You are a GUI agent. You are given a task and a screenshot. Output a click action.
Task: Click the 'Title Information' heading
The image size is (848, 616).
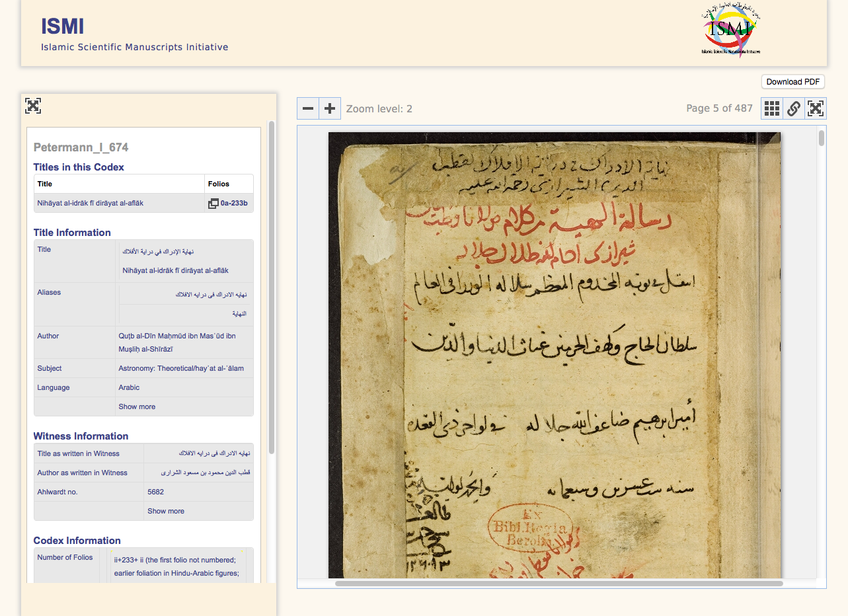click(x=72, y=233)
